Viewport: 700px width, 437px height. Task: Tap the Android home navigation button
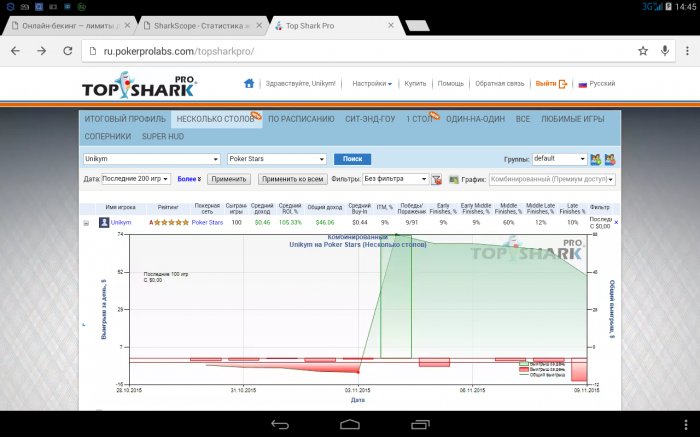350,425
